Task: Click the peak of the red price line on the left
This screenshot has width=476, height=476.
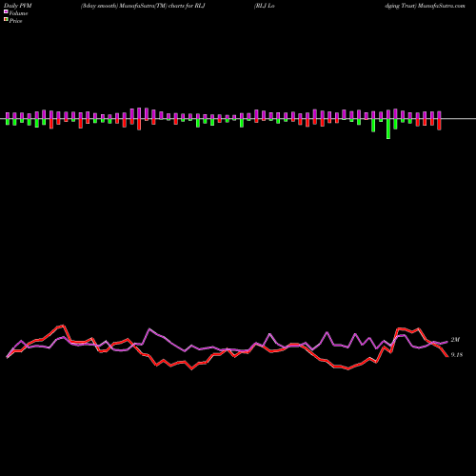Action: coord(63,326)
